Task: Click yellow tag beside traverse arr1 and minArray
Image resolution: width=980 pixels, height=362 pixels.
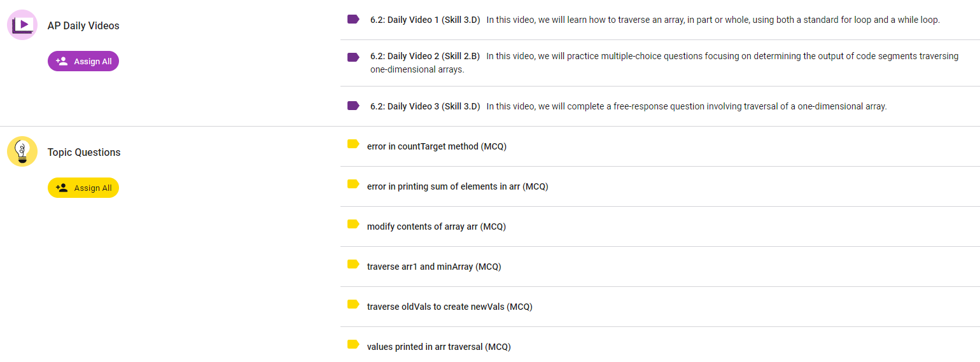Action: coord(353,265)
